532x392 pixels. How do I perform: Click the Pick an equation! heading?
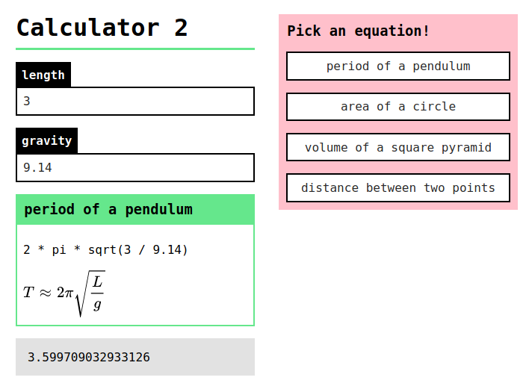358,31
